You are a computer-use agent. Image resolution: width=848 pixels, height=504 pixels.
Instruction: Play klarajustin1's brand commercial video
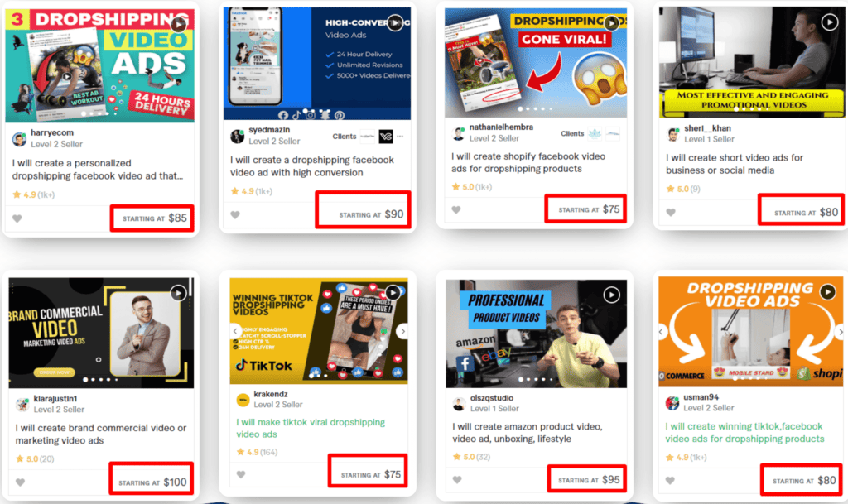click(178, 293)
